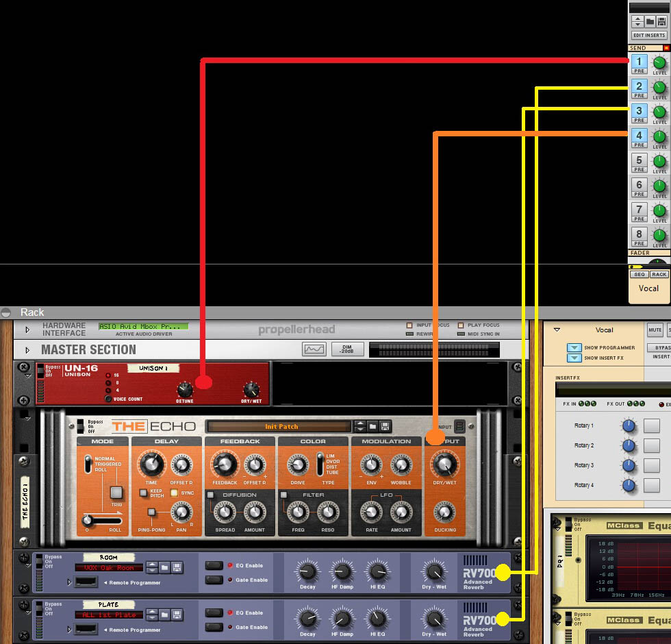Click The Echo DRY/WET knob
671x644 pixels.
444,465
